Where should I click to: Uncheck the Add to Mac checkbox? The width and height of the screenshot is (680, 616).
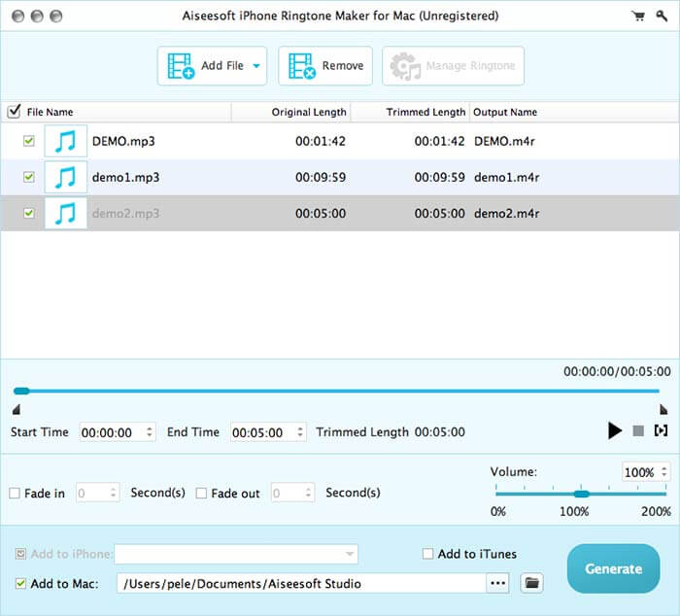[x=20, y=584]
